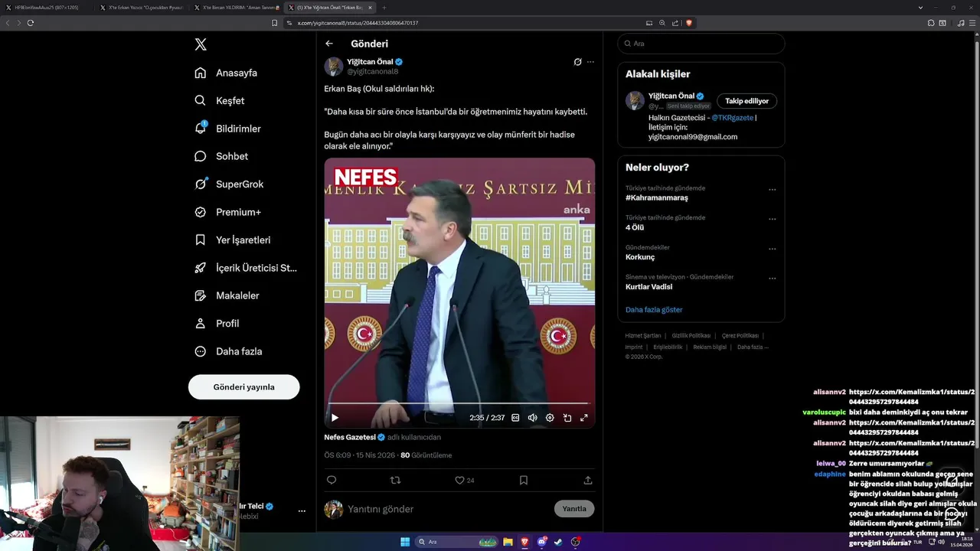Viewport: 980px width, 551px height.
Task: Seek on the video progress bar
Action: 459,403
